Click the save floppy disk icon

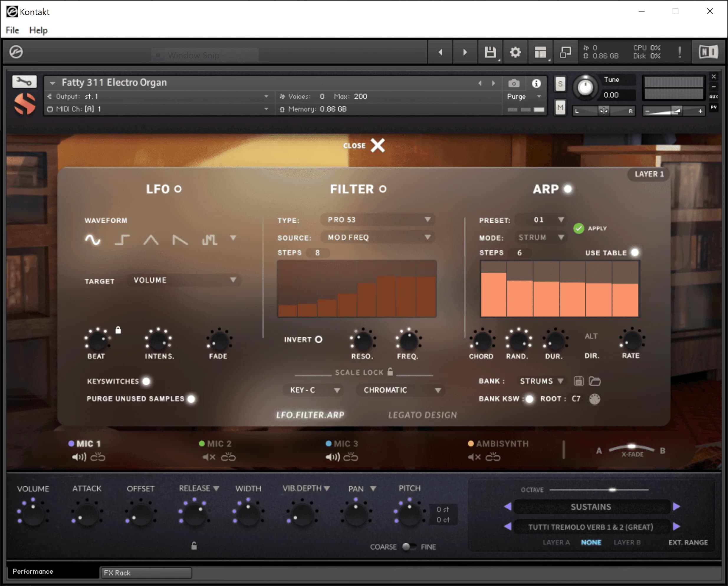[490, 52]
